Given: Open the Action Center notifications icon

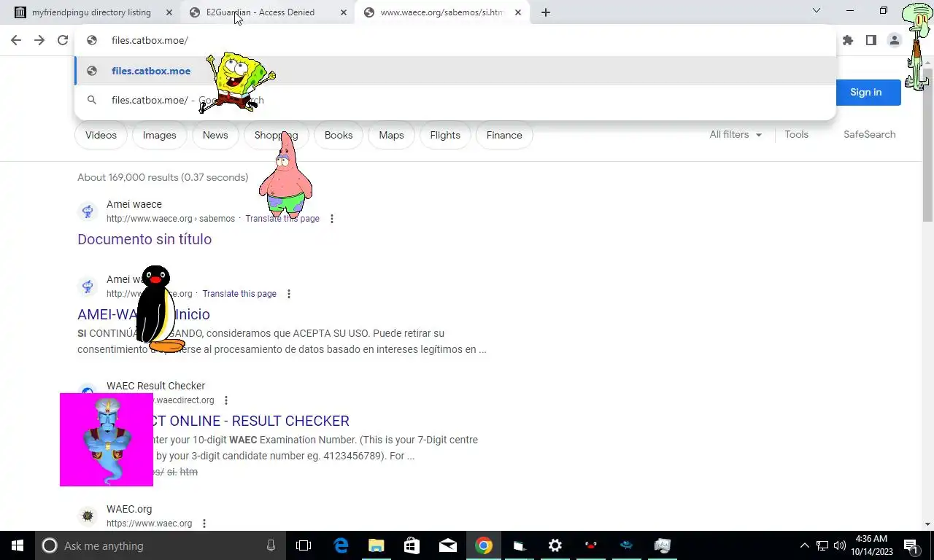Looking at the screenshot, I should [x=911, y=545].
